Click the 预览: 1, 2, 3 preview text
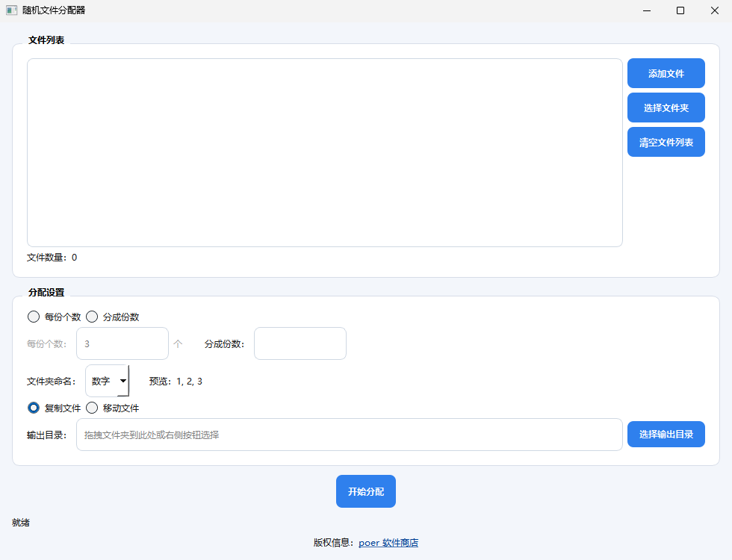Screen dimensions: 732x560 click(x=176, y=382)
